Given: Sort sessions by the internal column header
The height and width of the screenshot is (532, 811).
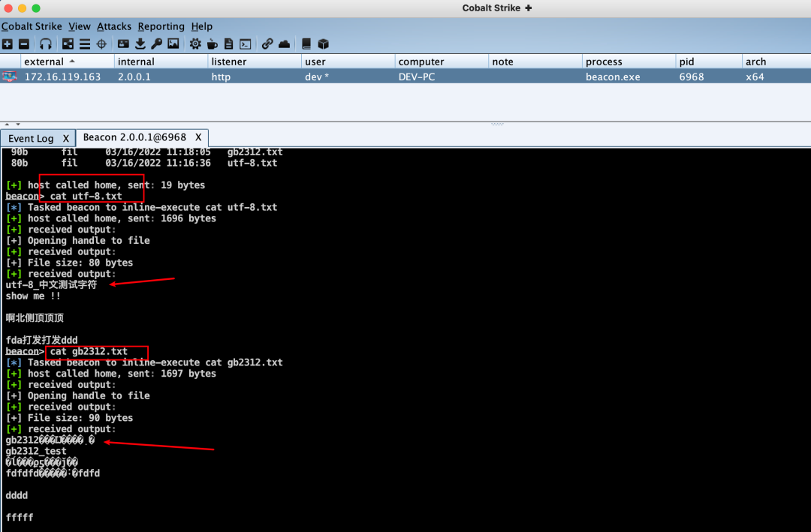Looking at the screenshot, I should click(x=161, y=62).
